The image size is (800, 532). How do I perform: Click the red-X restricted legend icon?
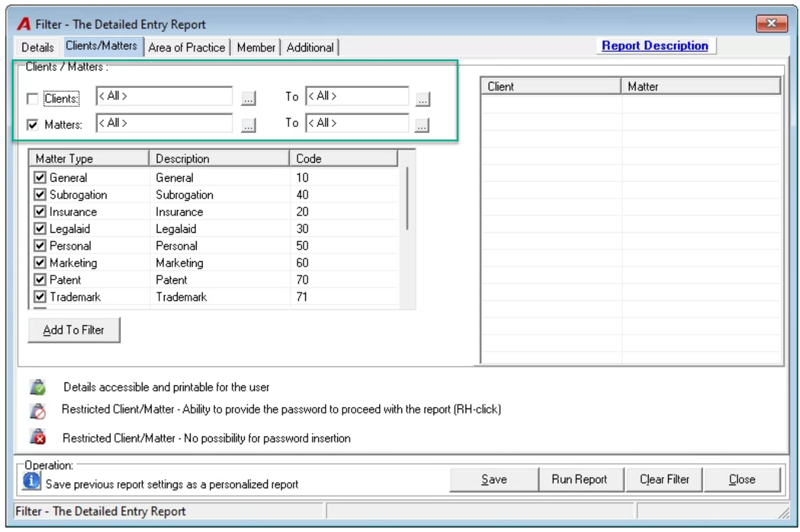click(38, 437)
